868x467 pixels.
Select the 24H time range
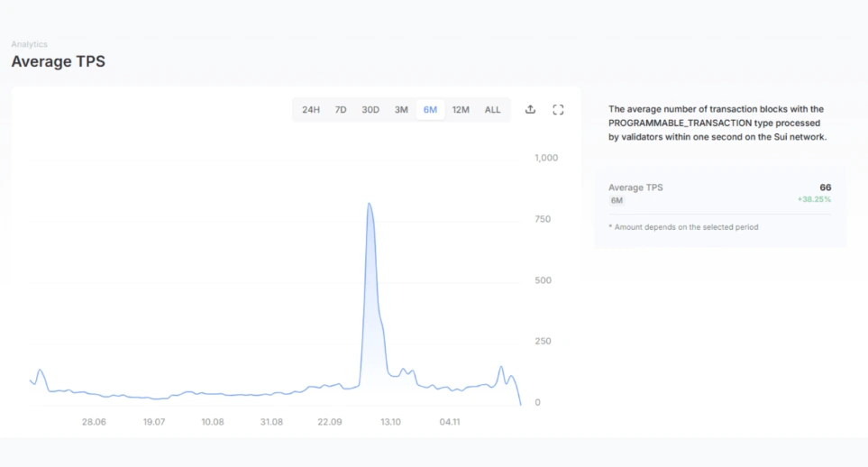point(311,110)
